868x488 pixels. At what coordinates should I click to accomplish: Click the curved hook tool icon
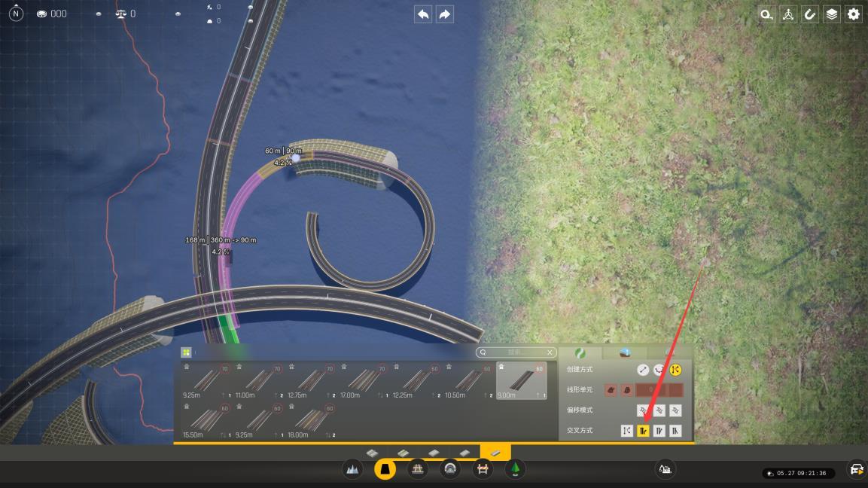pyautogui.click(x=810, y=14)
